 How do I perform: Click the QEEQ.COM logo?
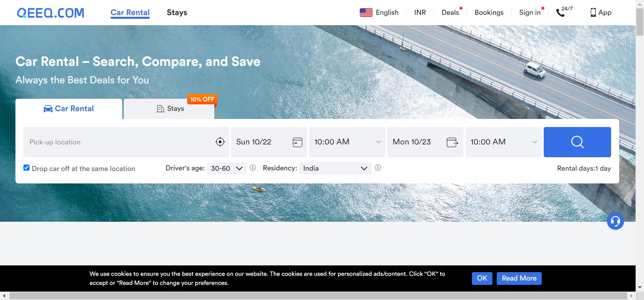click(51, 13)
